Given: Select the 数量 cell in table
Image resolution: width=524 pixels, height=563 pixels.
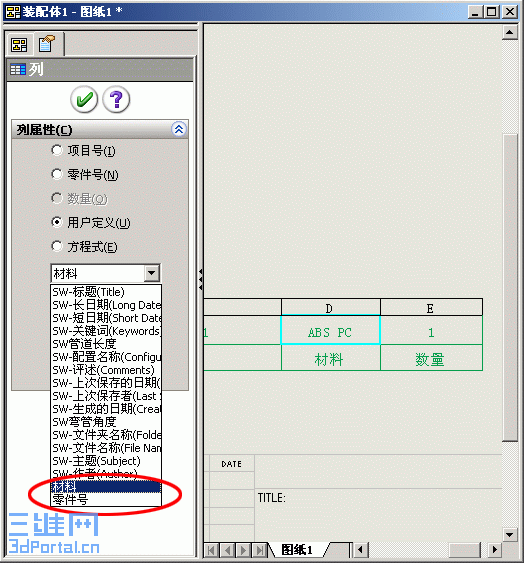Looking at the screenshot, I should (431, 358).
